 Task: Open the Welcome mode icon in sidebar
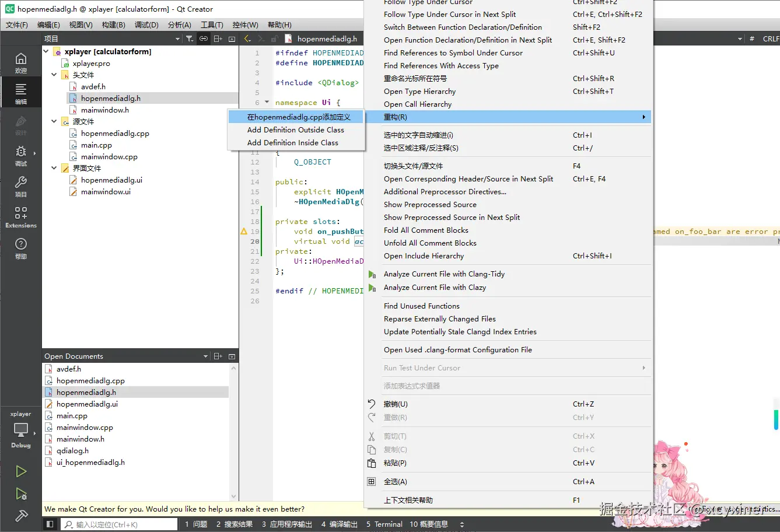point(21,62)
